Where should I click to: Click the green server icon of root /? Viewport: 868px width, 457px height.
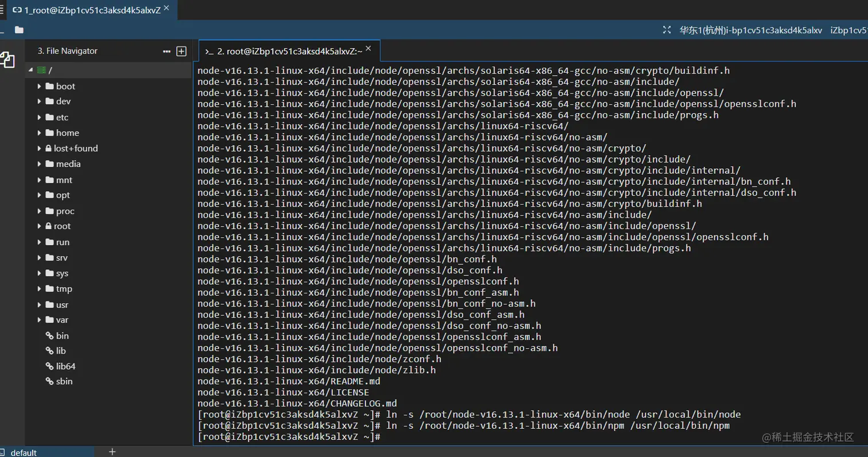pos(41,70)
